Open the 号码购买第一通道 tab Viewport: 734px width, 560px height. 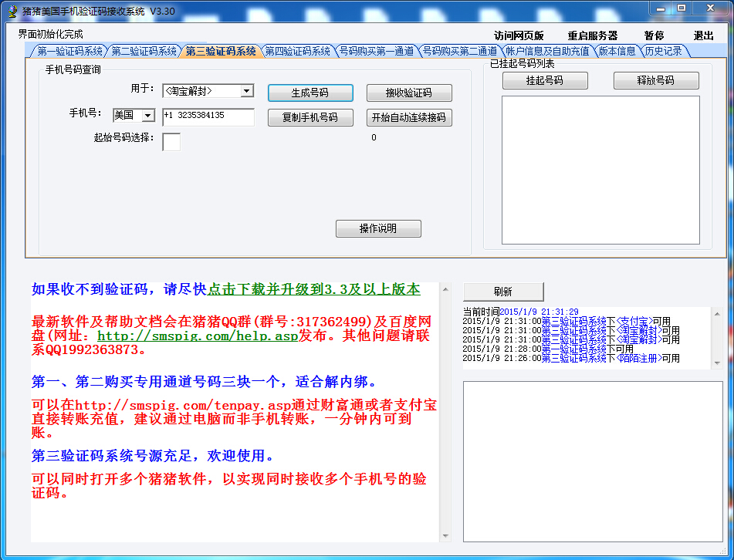coord(377,51)
